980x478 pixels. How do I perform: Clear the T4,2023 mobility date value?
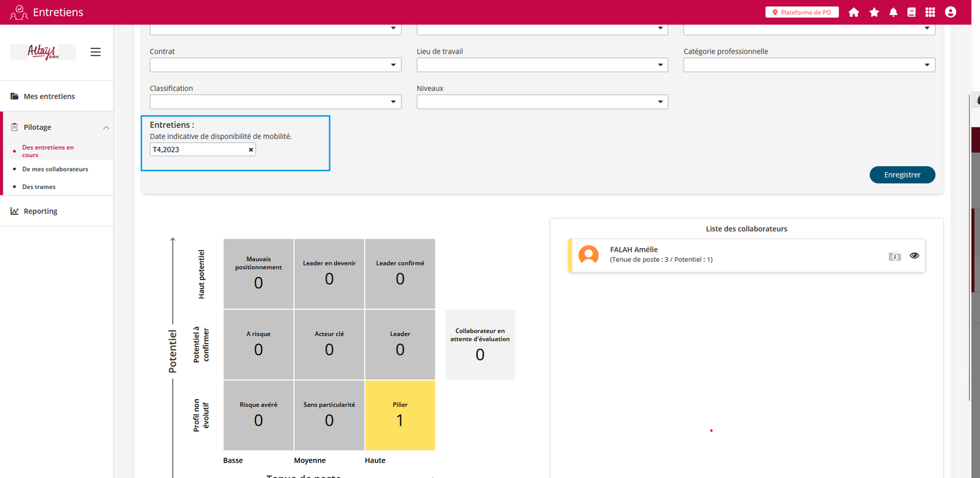coord(250,150)
